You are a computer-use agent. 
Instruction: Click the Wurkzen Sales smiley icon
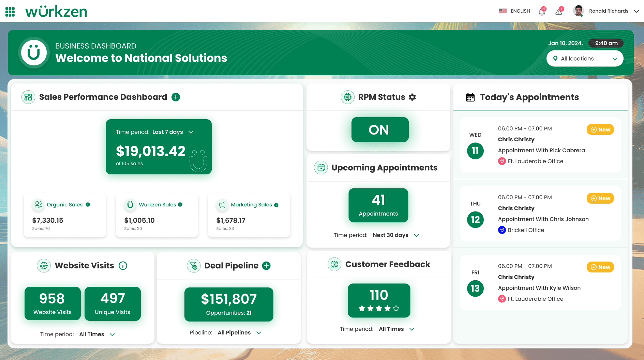coord(130,205)
